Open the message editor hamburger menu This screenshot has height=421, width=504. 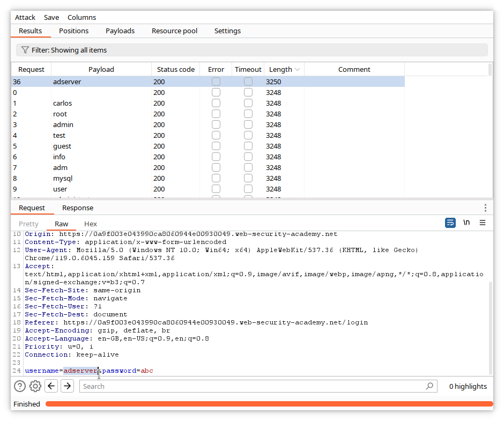pyautogui.click(x=483, y=223)
